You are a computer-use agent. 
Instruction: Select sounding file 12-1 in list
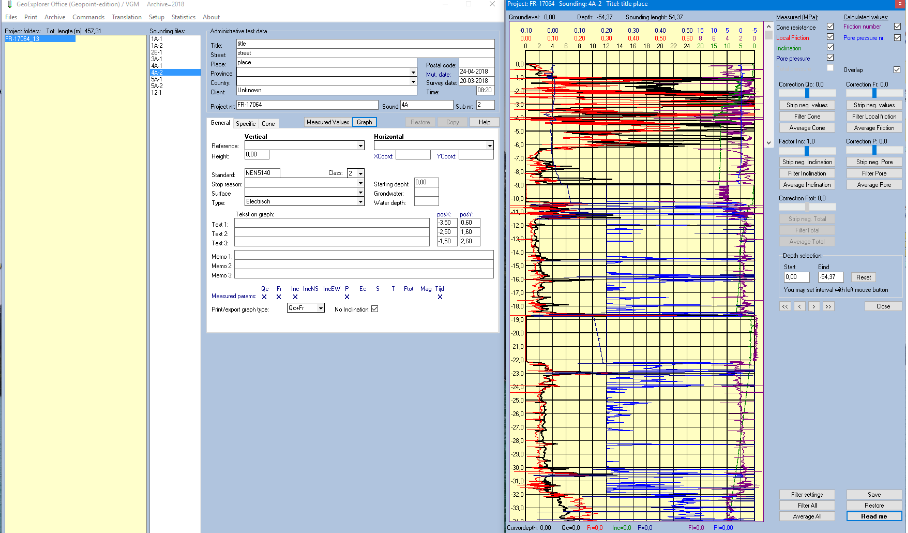click(x=156, y=93)
